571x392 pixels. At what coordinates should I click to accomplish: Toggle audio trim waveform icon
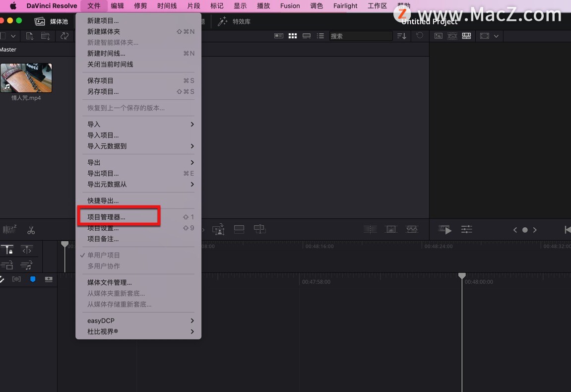pos(16,279)
